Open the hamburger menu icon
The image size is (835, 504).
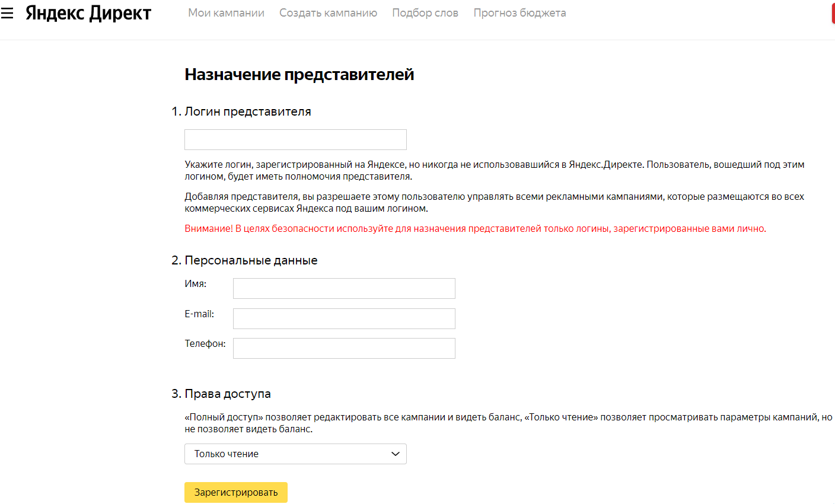coord(7,13)
